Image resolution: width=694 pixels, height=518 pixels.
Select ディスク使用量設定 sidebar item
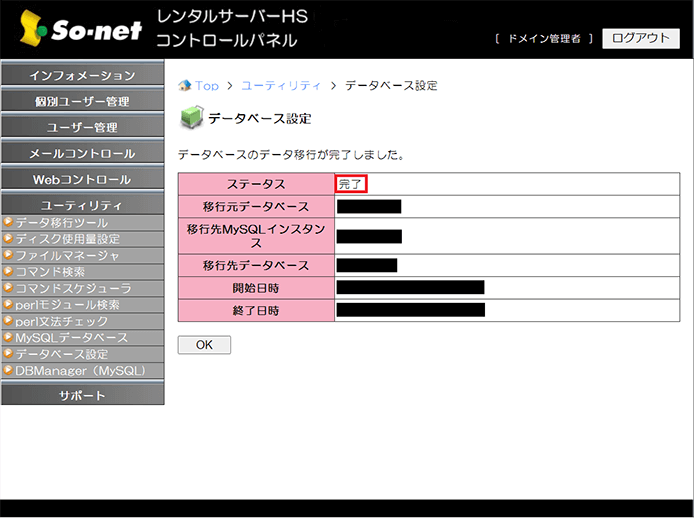67,239
